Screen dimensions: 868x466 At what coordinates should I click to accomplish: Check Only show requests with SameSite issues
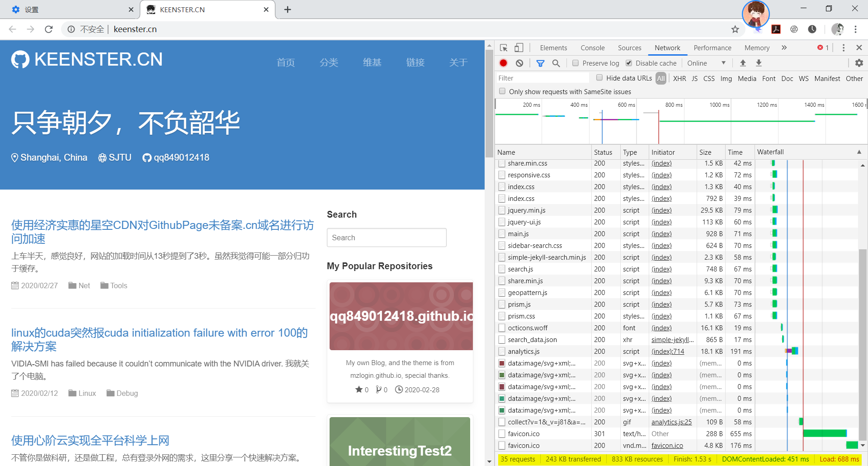point(502,91)
